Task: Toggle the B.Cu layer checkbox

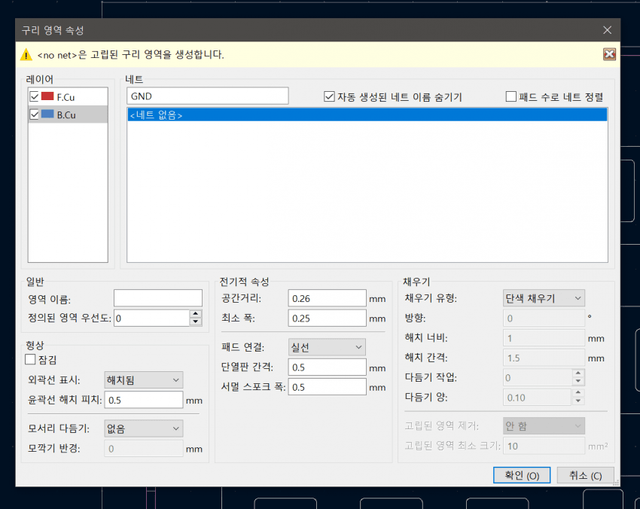Action: click(x=35, y=115)
